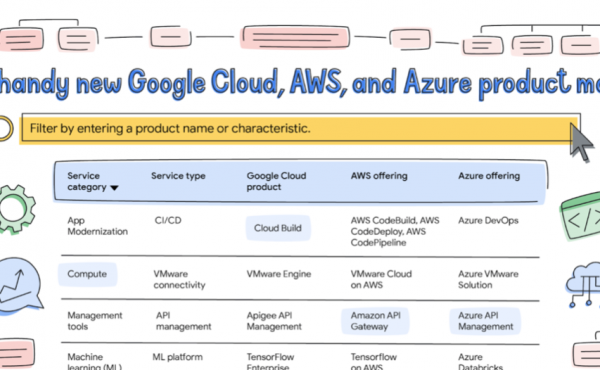Viewport: 600px width, 370px height.
Task: Select the Google Cloud product column header
Action: (276, 181)
